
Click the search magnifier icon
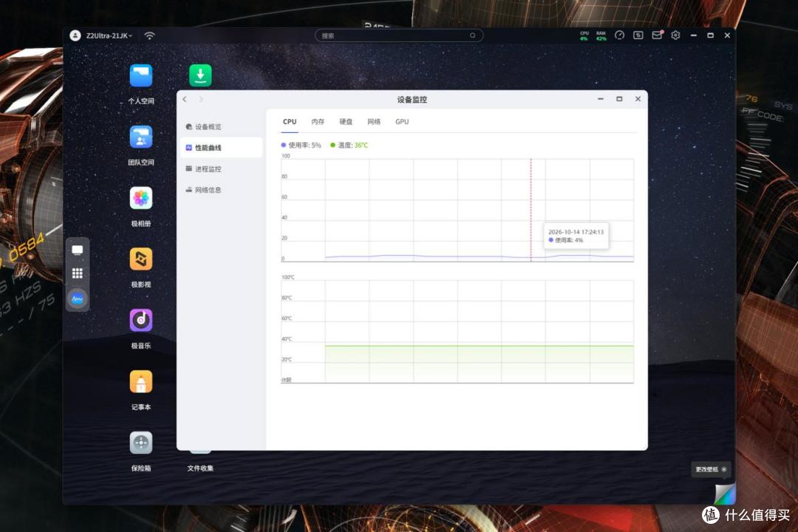point(473,35)
